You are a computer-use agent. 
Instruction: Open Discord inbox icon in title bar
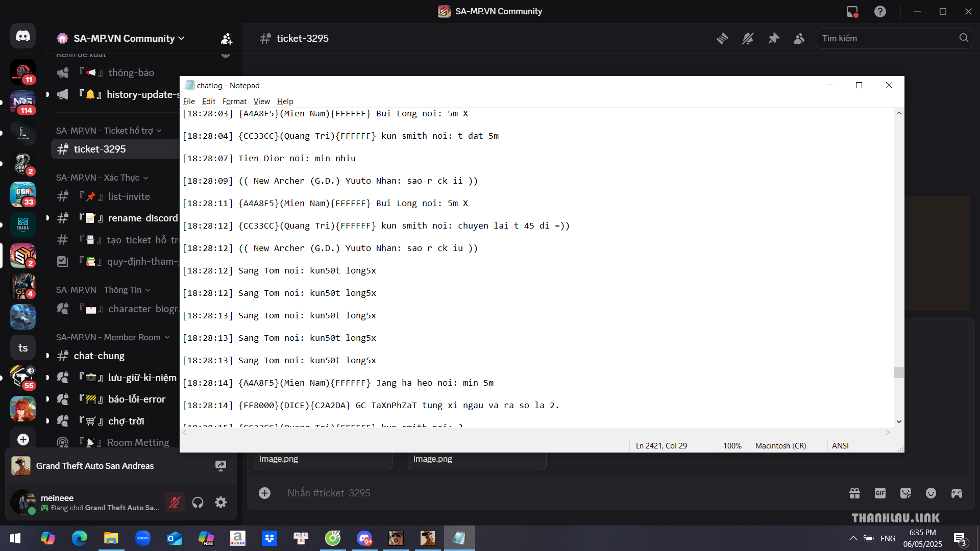click(852, 11)
